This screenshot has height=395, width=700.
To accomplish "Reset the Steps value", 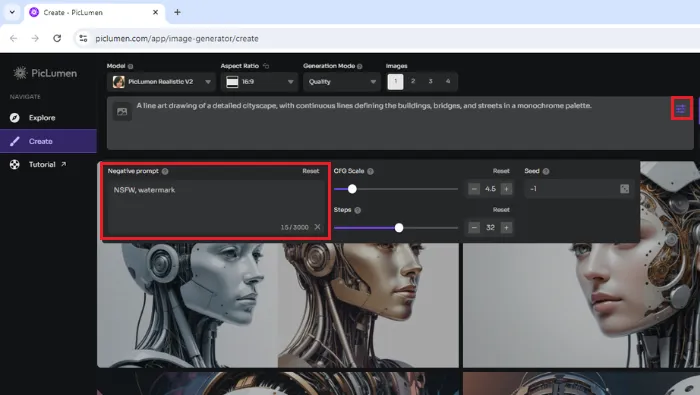I will tap(501, 209).
